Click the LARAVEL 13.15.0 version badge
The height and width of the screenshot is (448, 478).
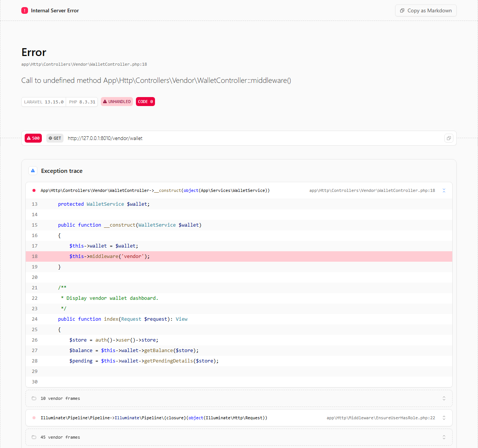44,102
